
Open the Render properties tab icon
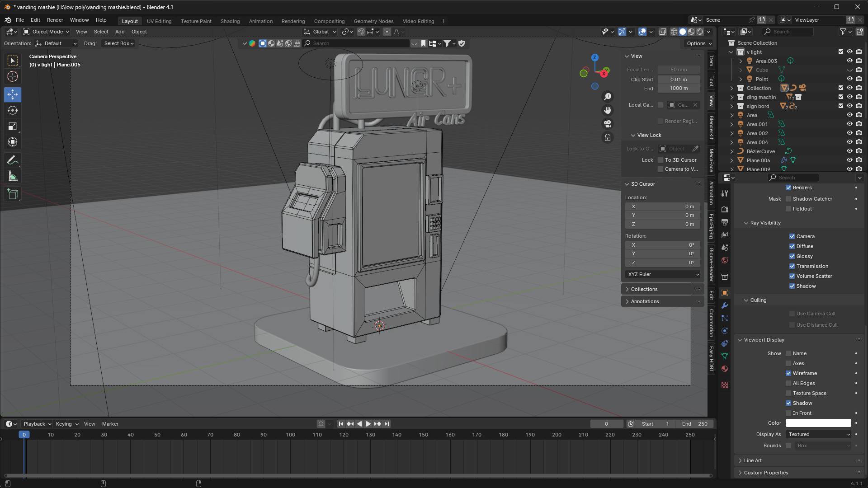[x=725, y=210]
